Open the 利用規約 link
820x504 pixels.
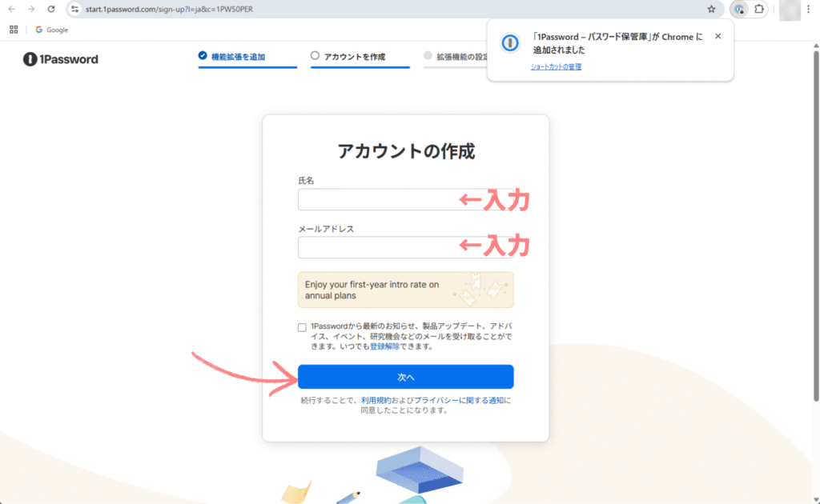coord(376,400)
